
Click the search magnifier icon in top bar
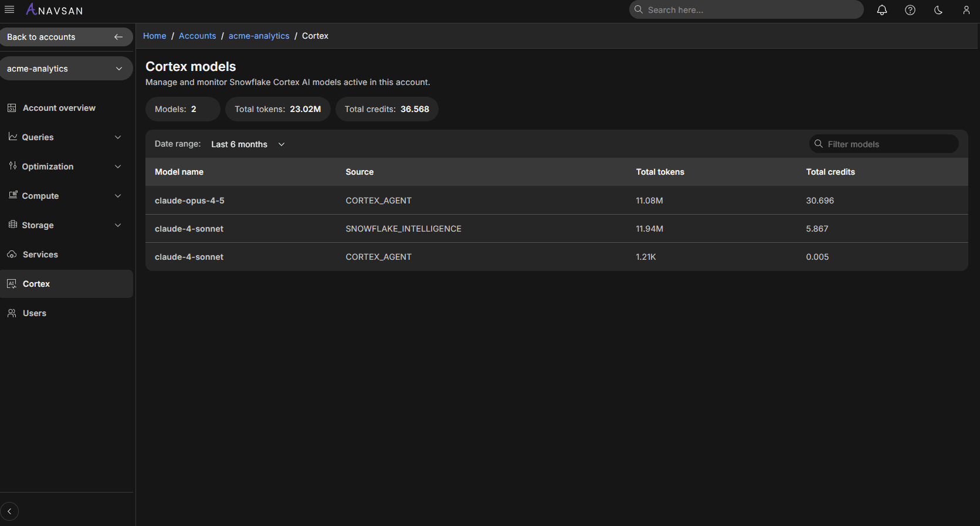[x=639, y=9]
